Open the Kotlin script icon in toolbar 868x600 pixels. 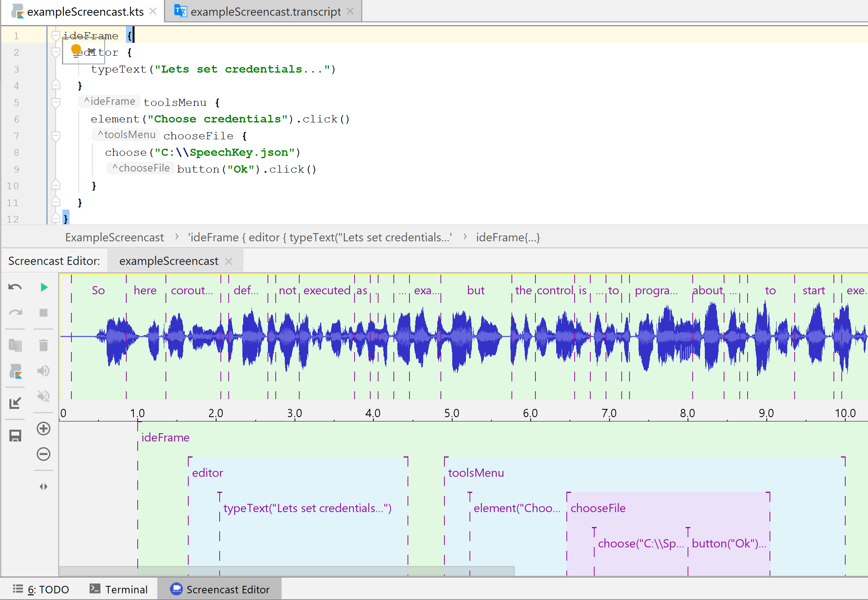(x=16, y=371)
